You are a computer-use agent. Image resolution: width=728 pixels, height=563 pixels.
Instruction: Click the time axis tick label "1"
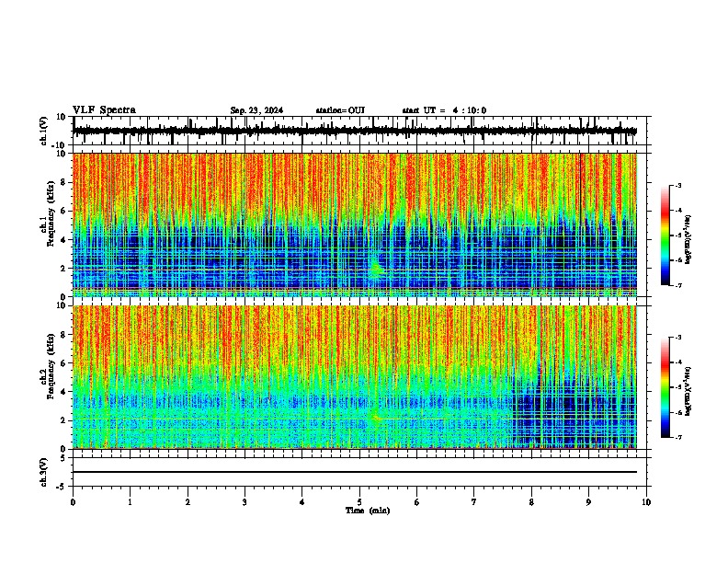pyautogui.click(x=130, y=502)
